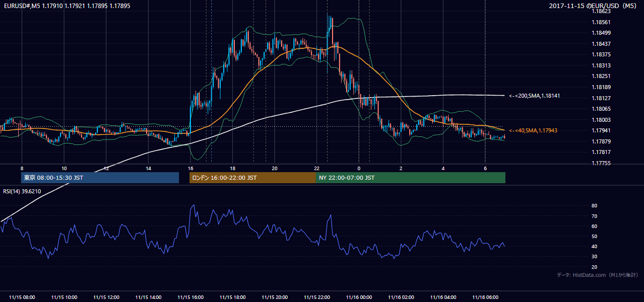Click the 1.17941 price axis label

pyautogui.click(x=602, y=130)
